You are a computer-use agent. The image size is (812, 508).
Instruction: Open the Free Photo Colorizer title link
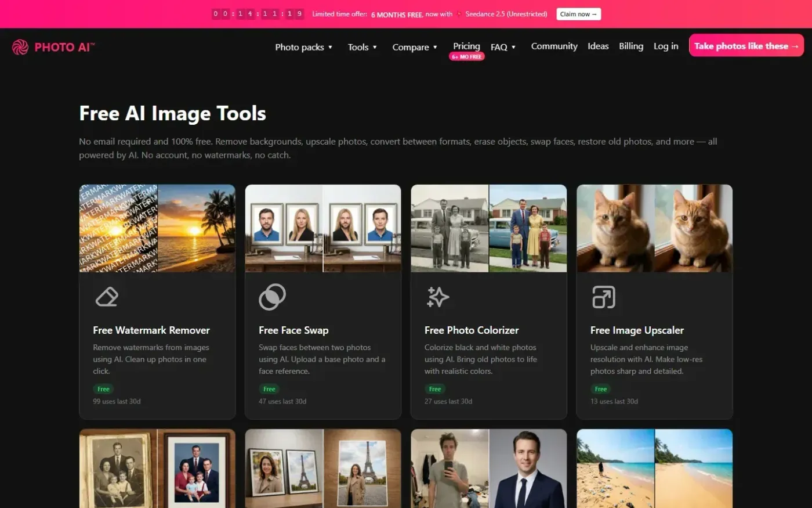(x=472, y=330)
